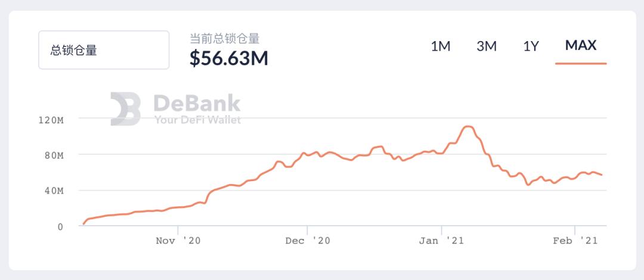Click the Feb '21 axis marker
644x280 pixels.
[x=575, y=241]
